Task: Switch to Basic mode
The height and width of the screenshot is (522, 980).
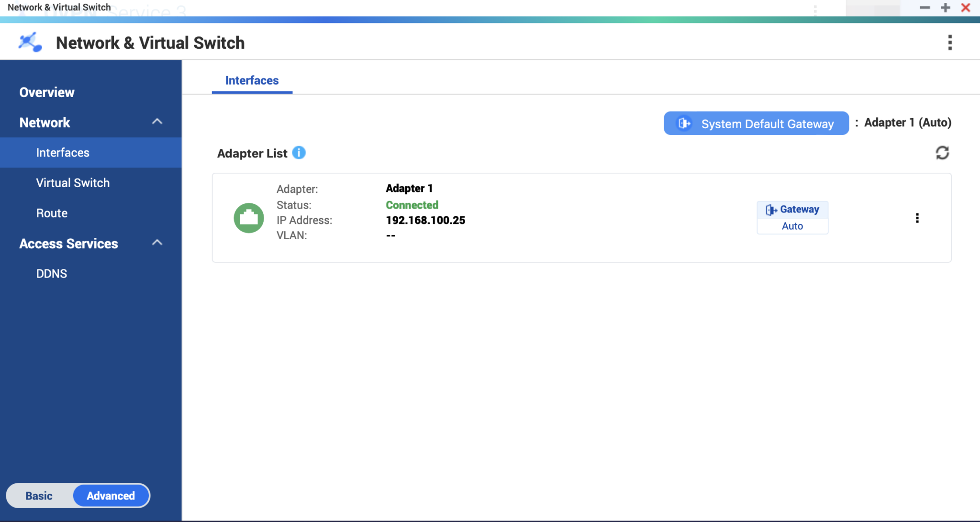Action: (x=39, y=496)
